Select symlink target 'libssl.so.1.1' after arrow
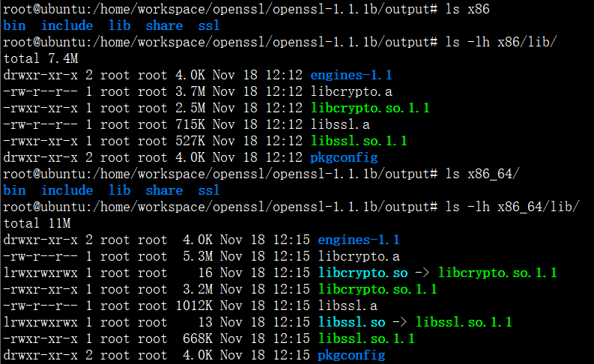The height and width of the screenshot is (364, 594). click(464, 322)
